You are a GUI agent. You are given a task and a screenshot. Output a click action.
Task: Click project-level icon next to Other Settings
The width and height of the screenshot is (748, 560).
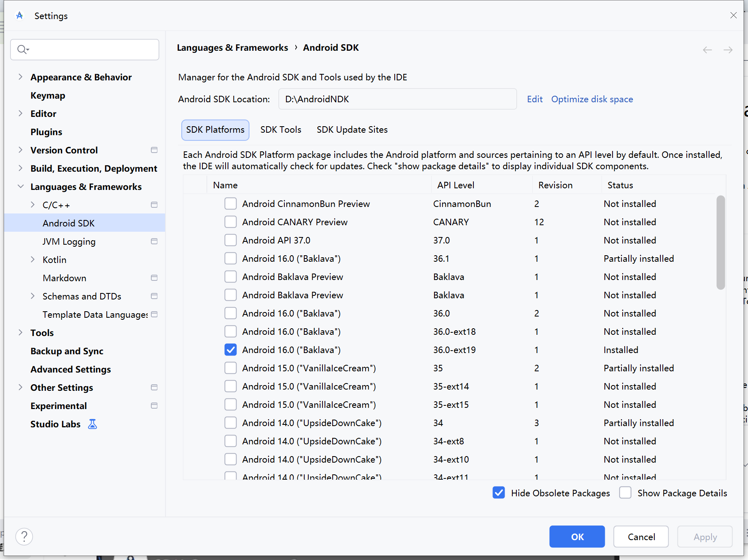point(154,388)
